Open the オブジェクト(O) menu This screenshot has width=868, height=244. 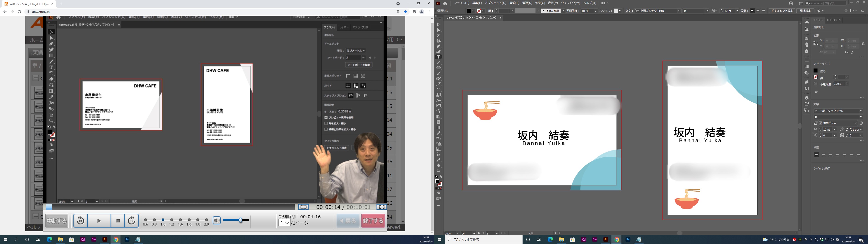tap(495, 3)
